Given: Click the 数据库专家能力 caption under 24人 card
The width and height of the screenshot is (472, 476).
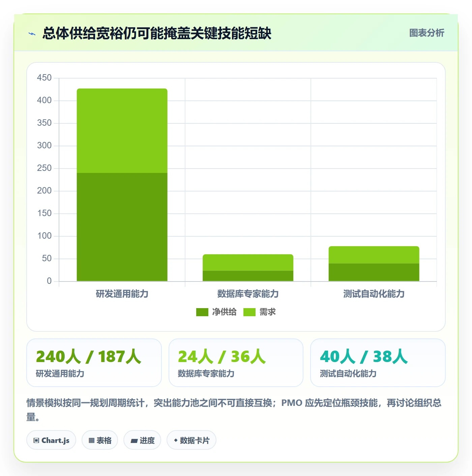Looking at the screenshot, I should tap(206, 374).
